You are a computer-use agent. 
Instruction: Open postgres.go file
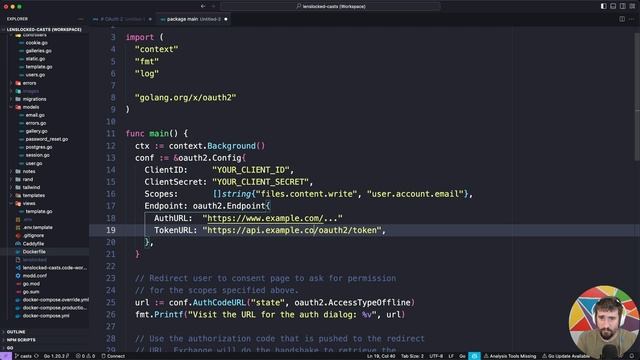pyautogui.click(x=39, y=147)
